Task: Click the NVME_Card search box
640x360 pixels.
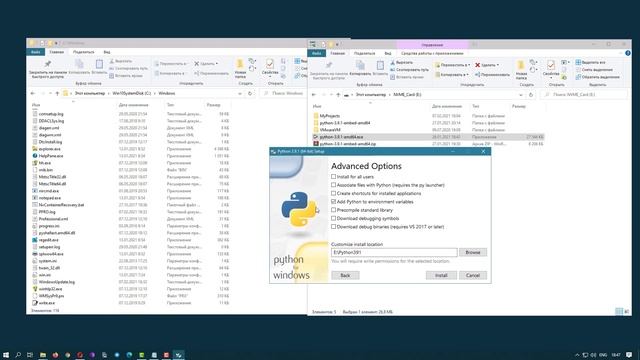Action: point(584,95)
